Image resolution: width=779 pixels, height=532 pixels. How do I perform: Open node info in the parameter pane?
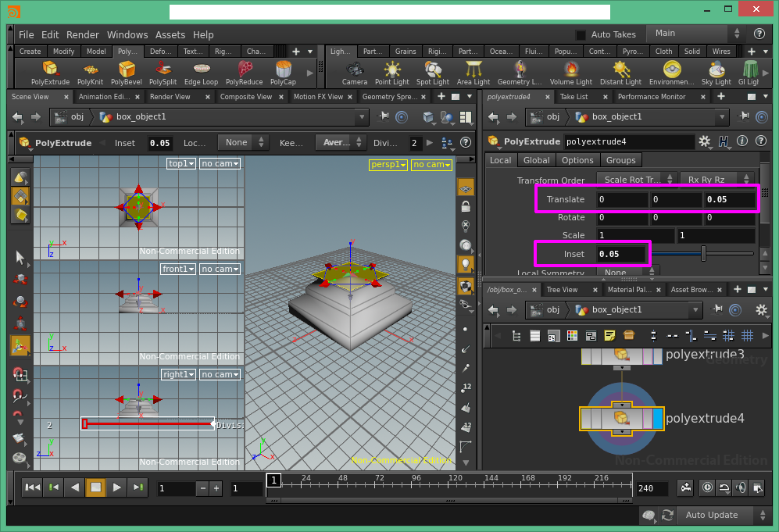pos(742,141)
